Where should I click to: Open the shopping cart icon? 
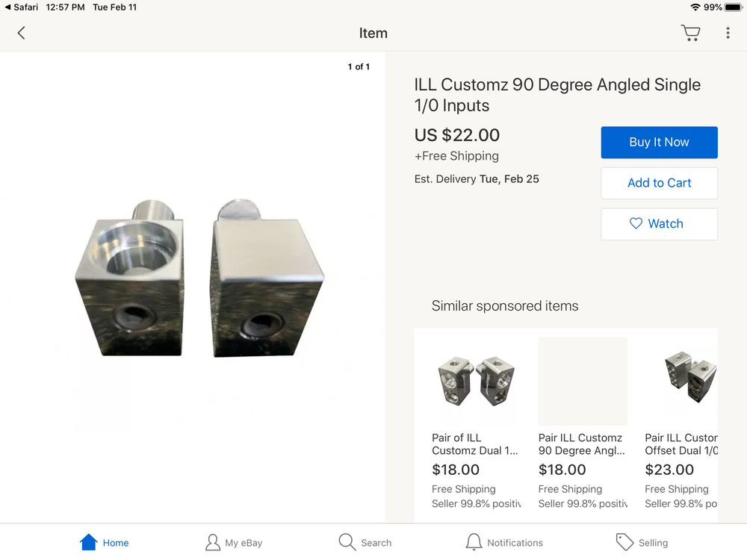pyautogui.click(x=690, y=33)
